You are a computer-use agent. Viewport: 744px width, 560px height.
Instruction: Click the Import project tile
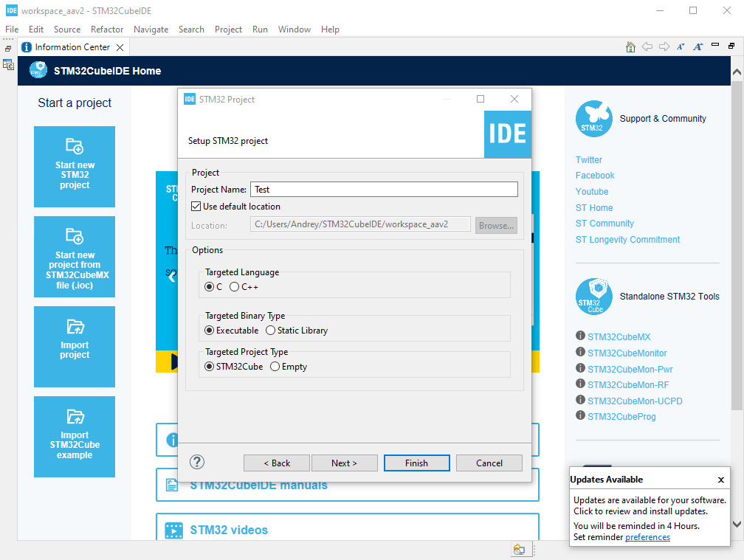click(x=75, y=347)
